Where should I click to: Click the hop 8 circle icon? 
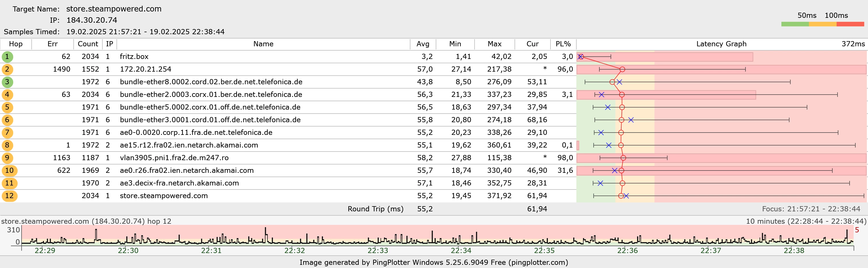7,145
